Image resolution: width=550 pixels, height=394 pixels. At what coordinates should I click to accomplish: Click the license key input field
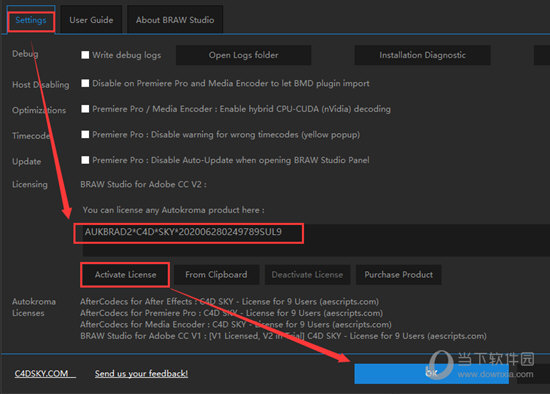click(x=316, y=240)
